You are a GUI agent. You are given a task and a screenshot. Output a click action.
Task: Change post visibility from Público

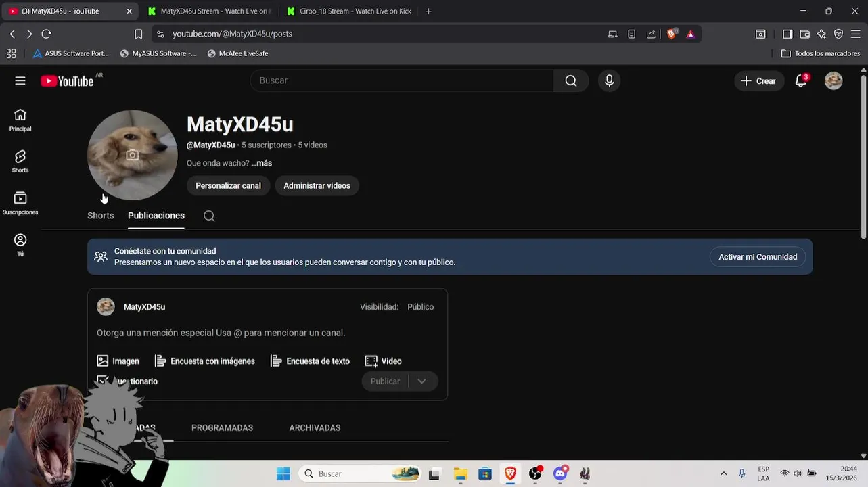pyautogui.click(x=420, y=307)
